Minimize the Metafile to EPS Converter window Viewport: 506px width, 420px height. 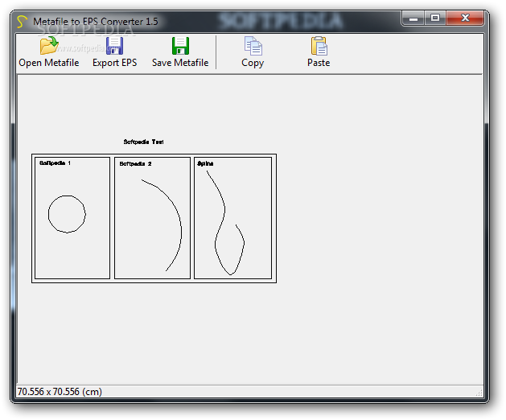click(413, 18)
